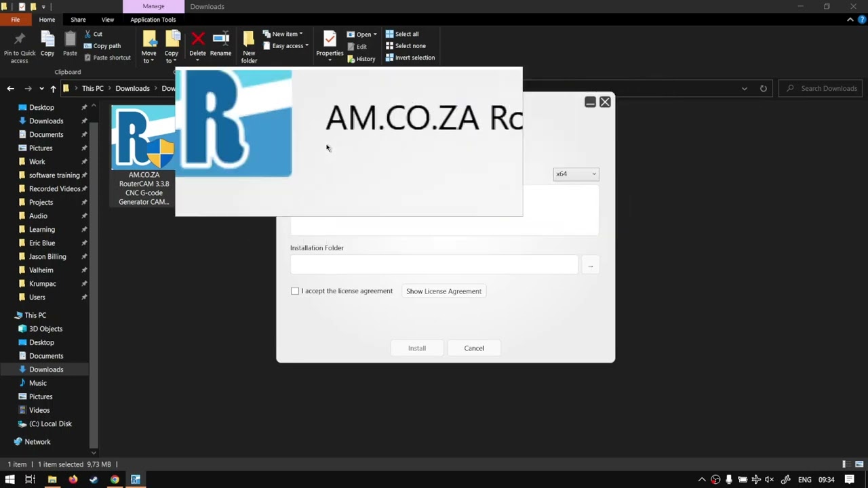Viewport: 868px width, 488px height.
Task: Click Show License Agreement button
Action: (443, 291)
